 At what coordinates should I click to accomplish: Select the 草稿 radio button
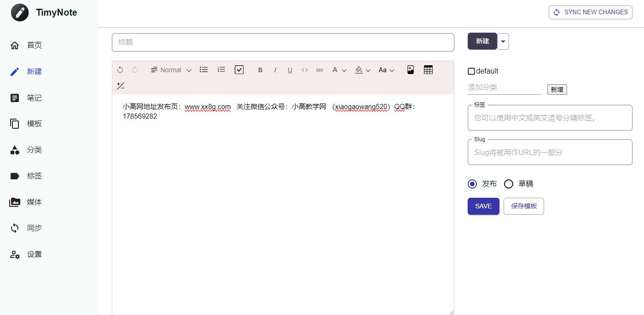509,184
